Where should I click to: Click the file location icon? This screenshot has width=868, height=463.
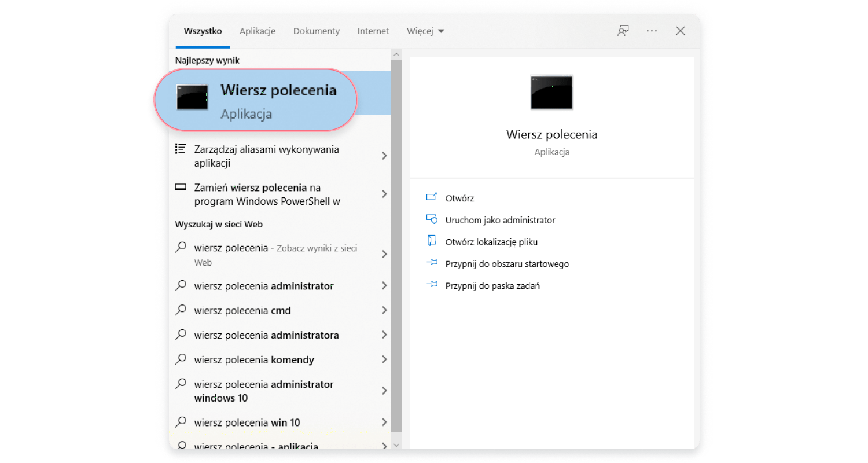click(431, 241)
